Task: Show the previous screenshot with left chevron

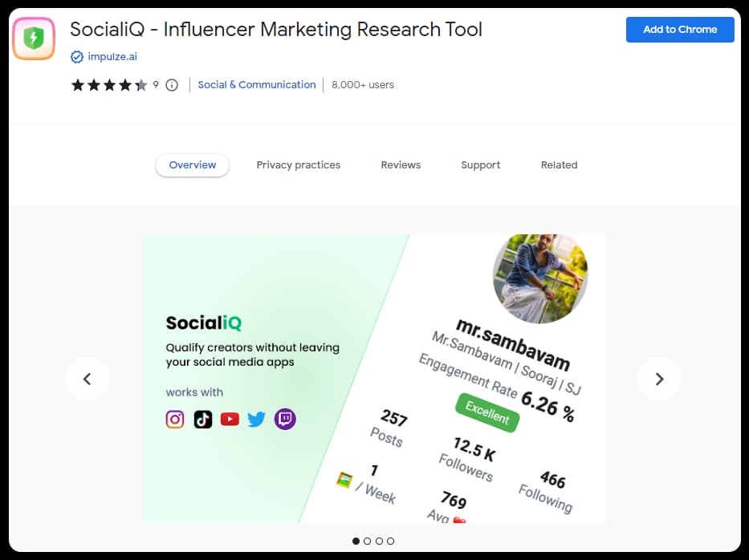Action: click(87, 379)
